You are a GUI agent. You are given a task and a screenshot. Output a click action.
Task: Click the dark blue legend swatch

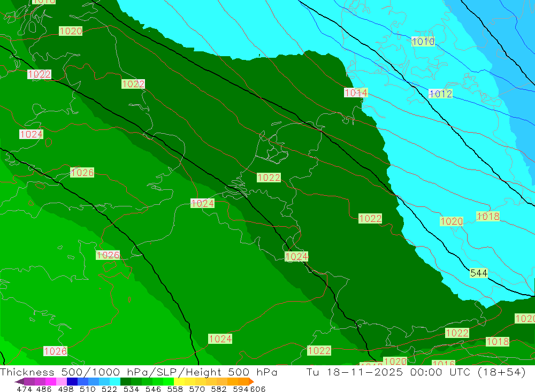coord(72,381)
